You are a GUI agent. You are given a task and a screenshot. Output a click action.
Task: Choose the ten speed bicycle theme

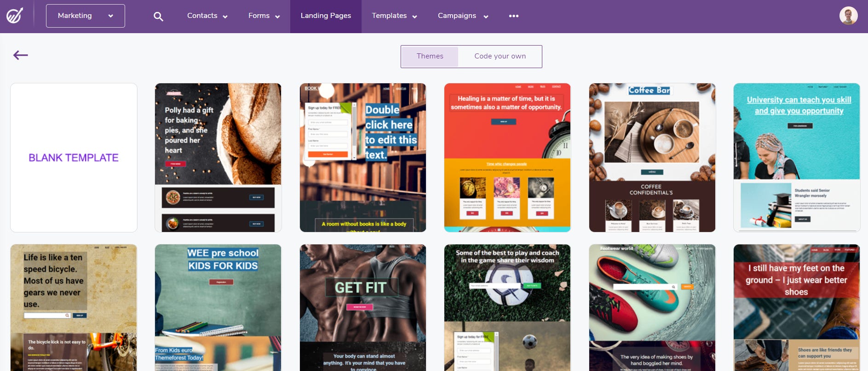(x=74, y=307)
